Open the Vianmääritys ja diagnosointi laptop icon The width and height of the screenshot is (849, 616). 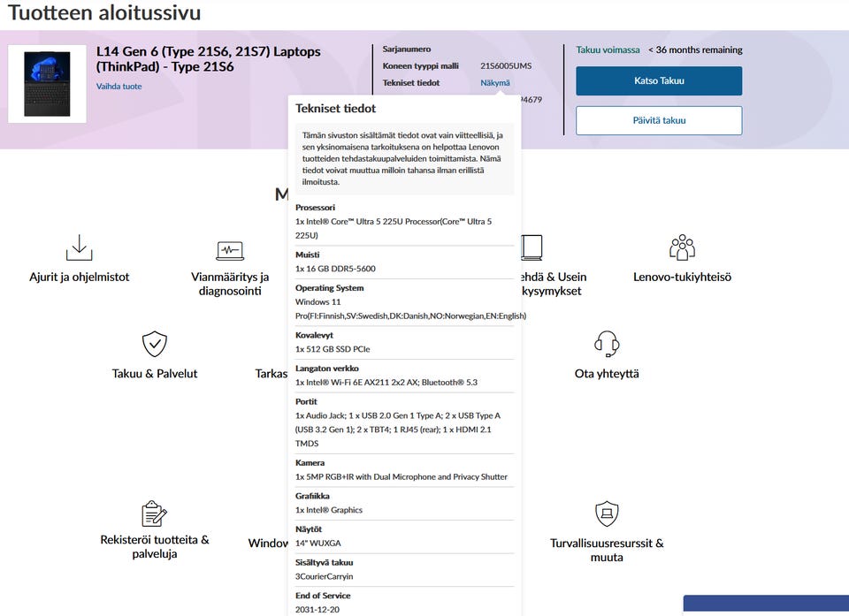point(230,251)
